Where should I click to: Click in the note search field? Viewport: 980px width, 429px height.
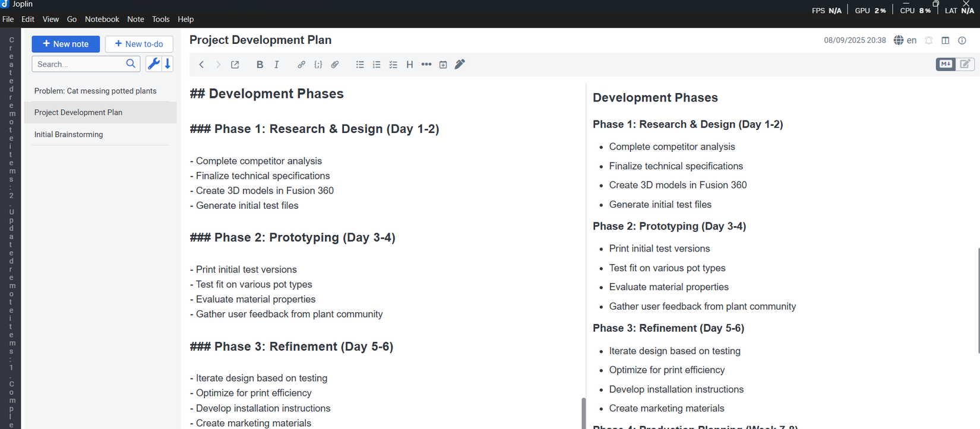click(x=80, y=64)
